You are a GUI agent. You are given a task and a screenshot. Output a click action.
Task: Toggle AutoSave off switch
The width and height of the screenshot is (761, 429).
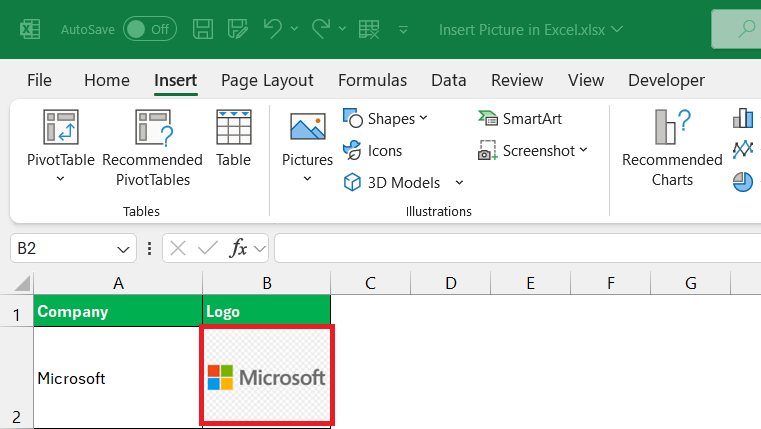[149, 29]
